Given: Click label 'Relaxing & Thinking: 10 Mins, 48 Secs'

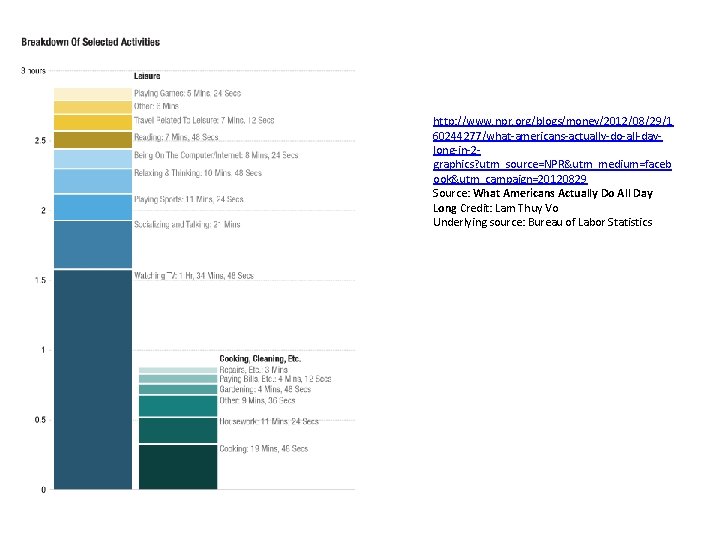Looking at the screenshot, I should pos(198,173).
